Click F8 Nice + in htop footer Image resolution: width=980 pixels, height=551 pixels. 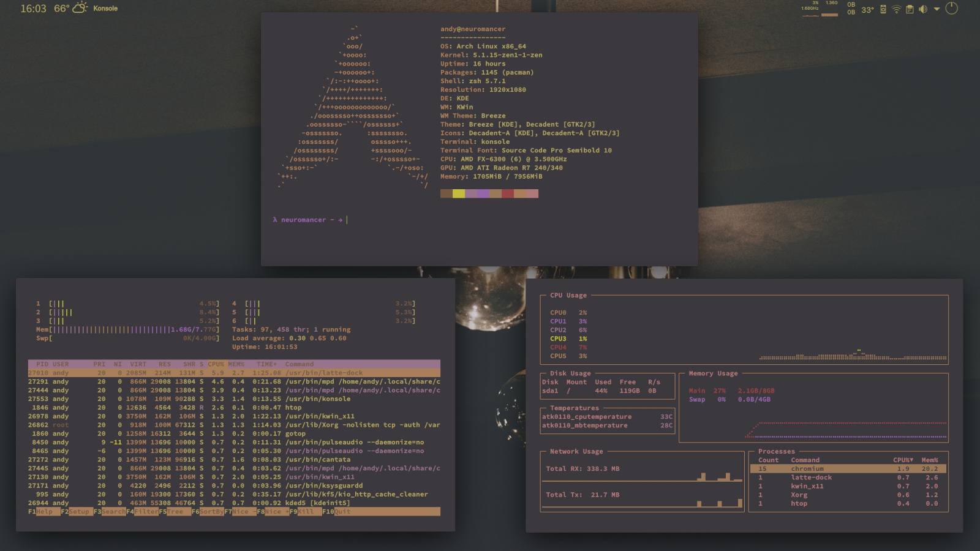click(x=273, y=512)
